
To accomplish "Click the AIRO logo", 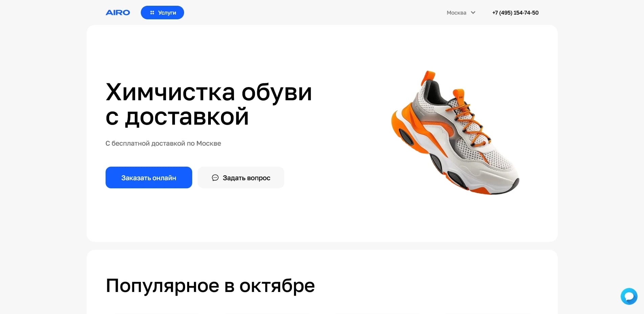I will tap(118, 13).
